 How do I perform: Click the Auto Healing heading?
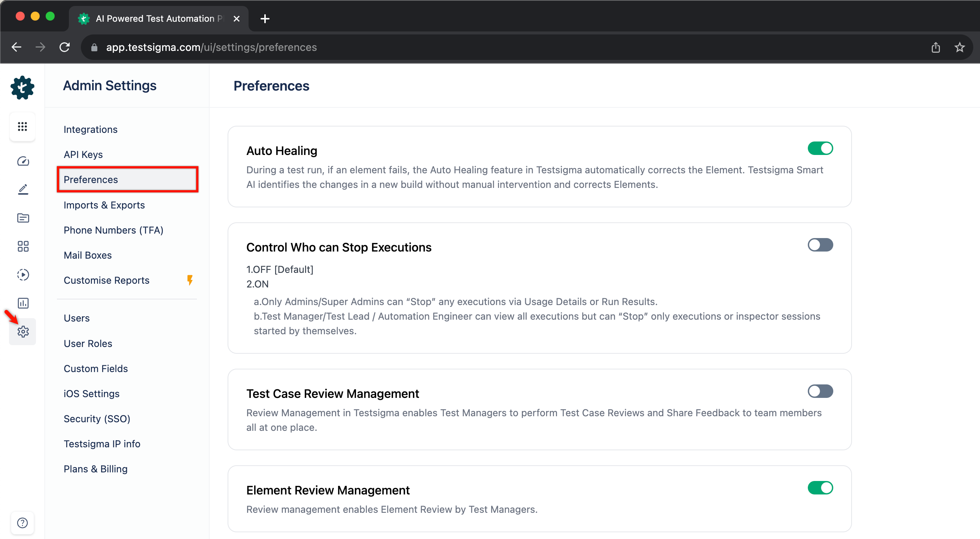point(282,150)
